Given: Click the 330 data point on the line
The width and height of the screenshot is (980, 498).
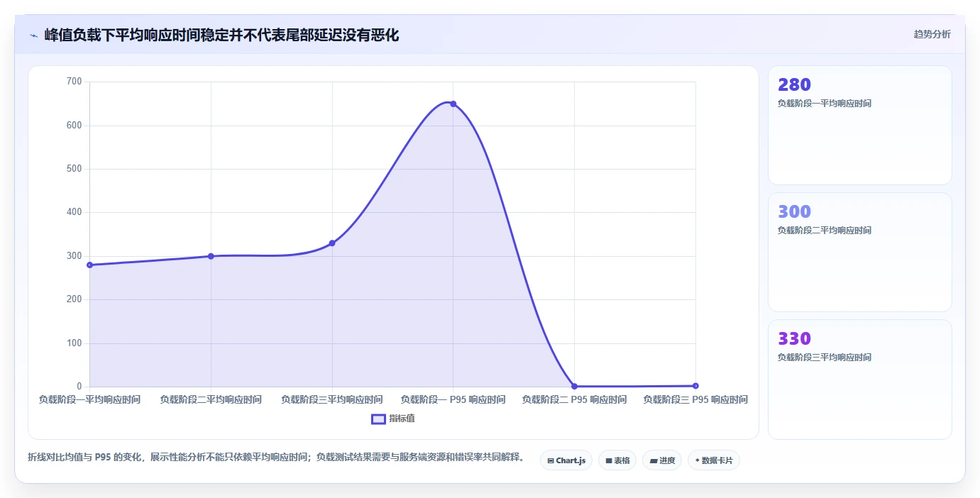Looking at the screenshot, I should [332, 243].
